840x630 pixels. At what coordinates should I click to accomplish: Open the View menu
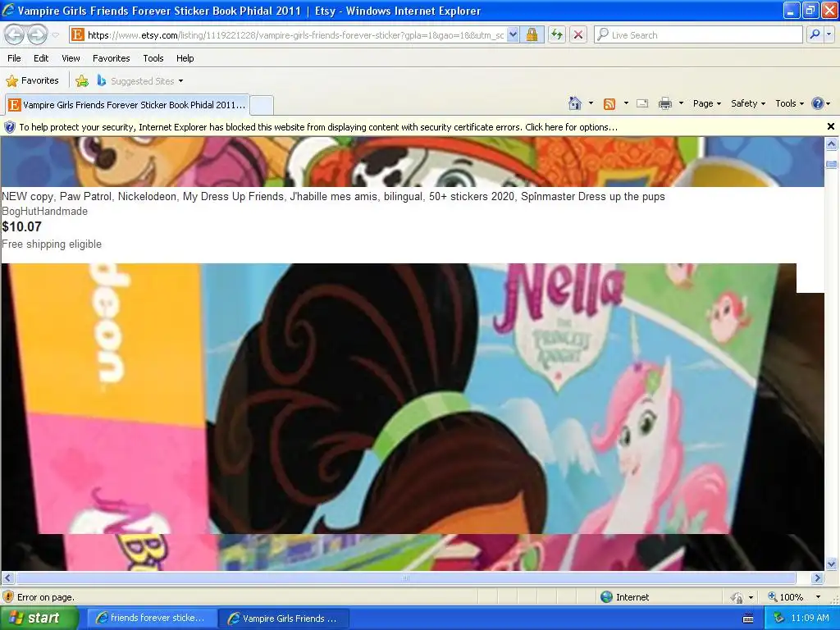(x=71, y=58)
